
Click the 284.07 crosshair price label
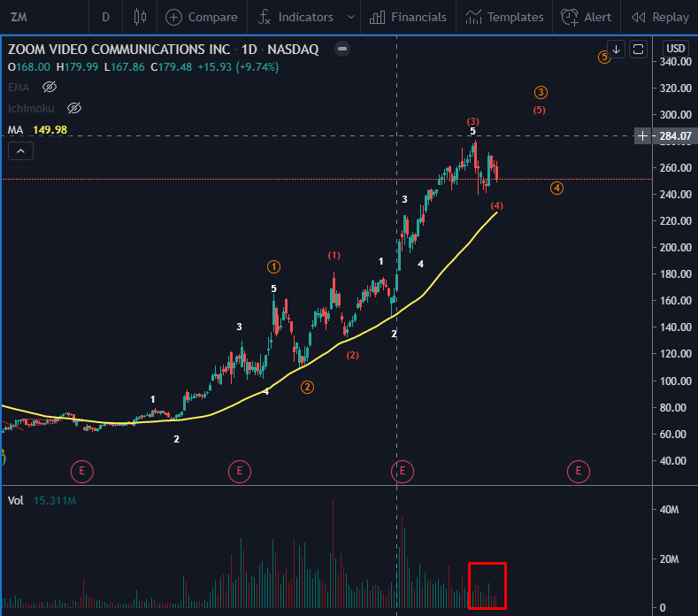point(675,135)
